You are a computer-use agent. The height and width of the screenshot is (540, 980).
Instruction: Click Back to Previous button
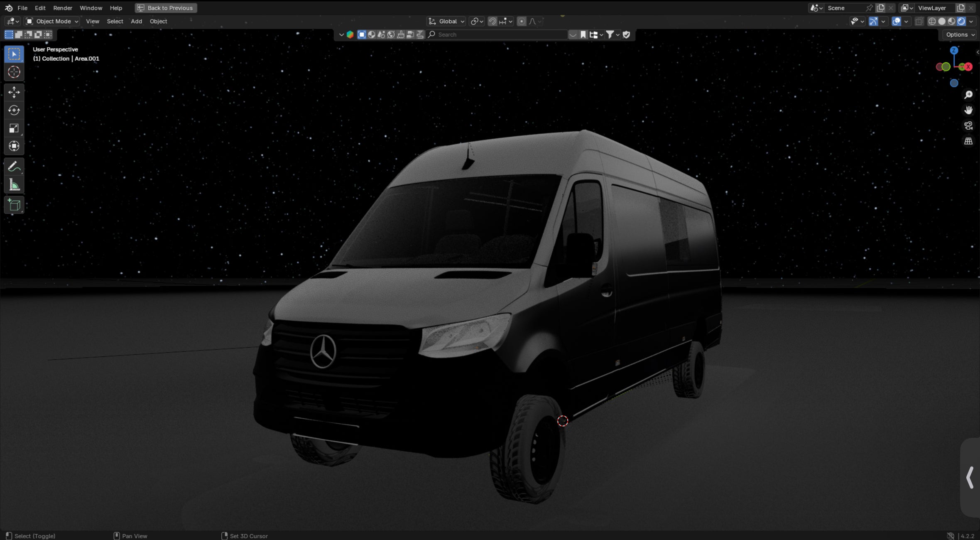pyautogui.click(x=166, y=8)
